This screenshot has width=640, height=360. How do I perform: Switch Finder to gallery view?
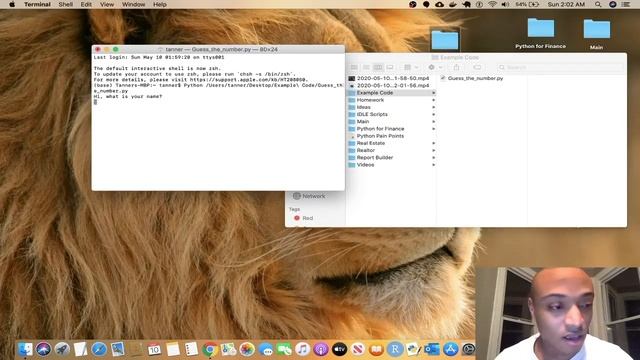390,67
